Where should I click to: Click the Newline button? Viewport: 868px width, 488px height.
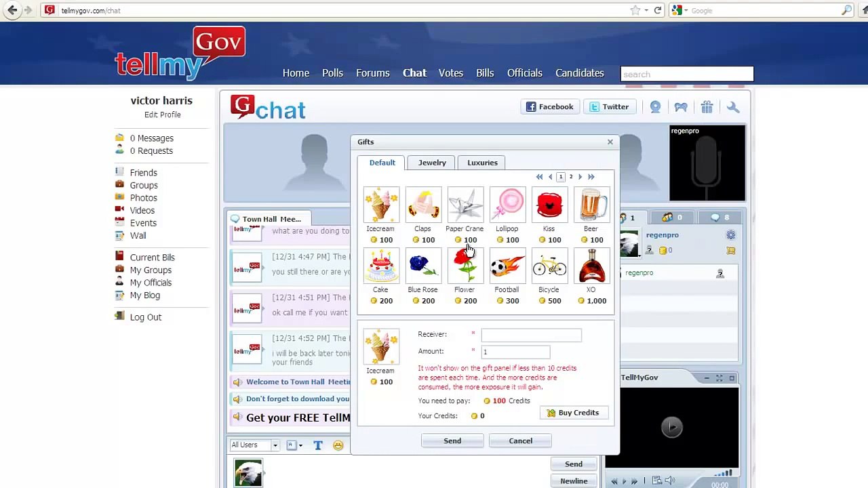[x=574, y=481]
